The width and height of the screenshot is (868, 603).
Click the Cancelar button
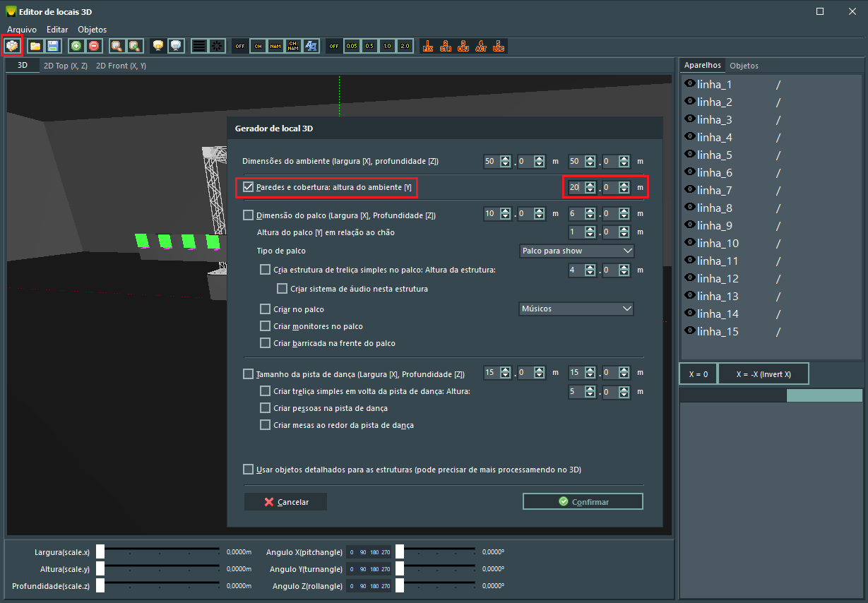point(285,502)
